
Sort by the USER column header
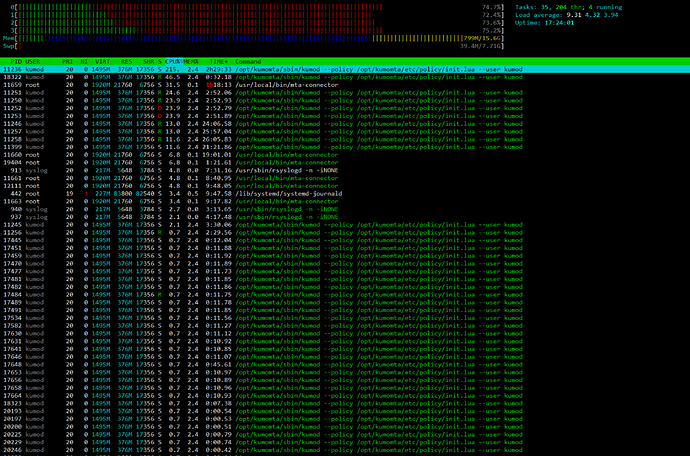click(x=33, y=62)
